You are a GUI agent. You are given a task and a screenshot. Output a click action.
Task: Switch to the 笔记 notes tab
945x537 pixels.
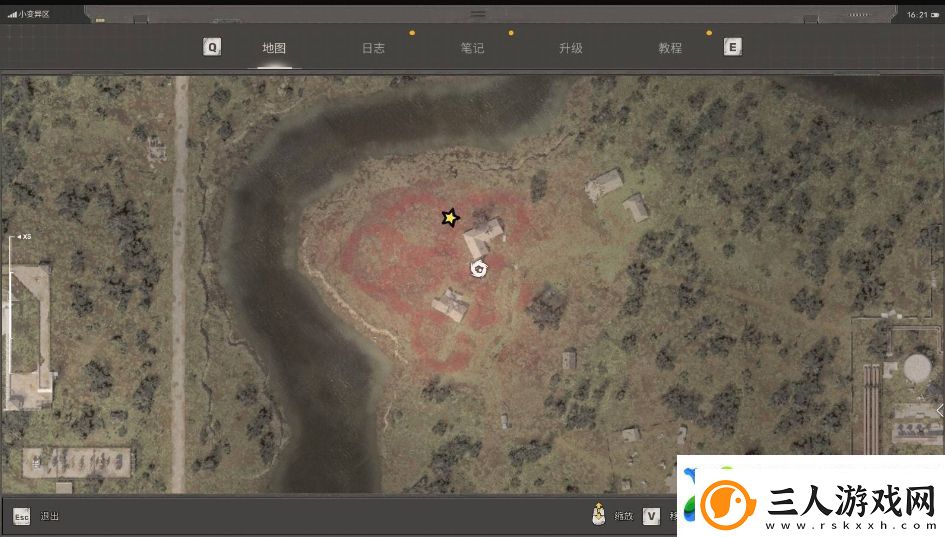point(472,48)
